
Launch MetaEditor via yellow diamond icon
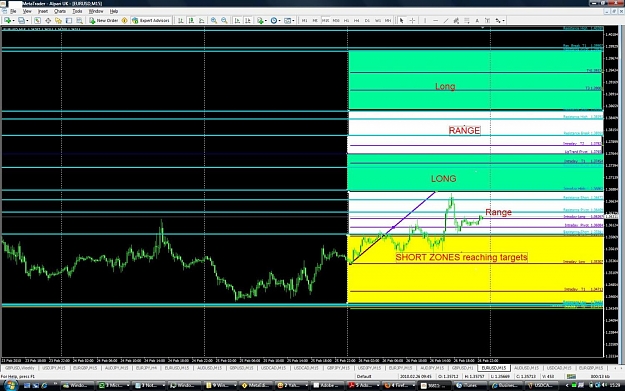125,20
